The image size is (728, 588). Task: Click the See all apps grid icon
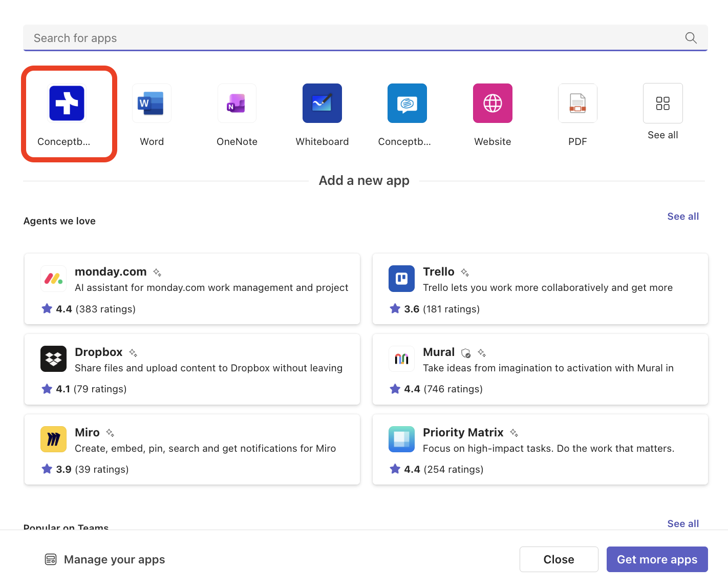662,103
